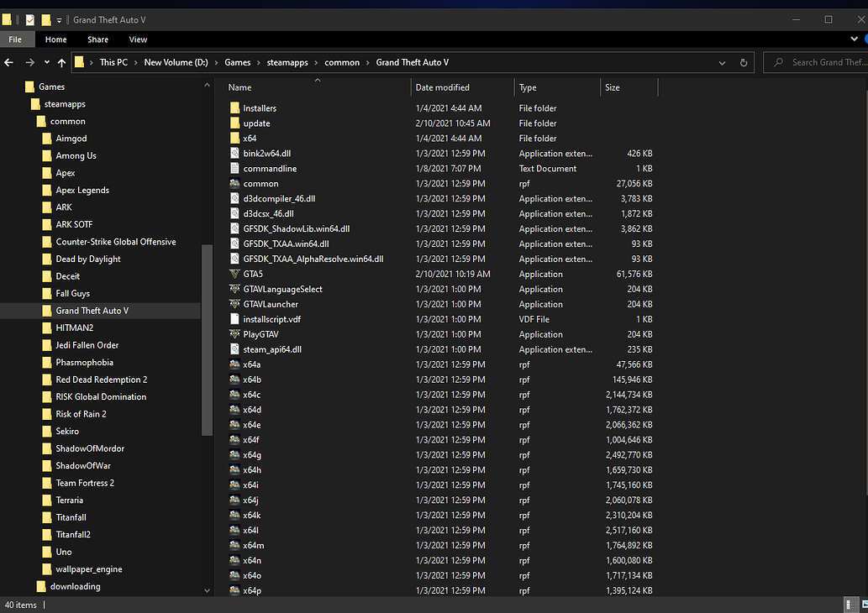
Task: Click This PC breadcrumb
Action: coord(113,62)
